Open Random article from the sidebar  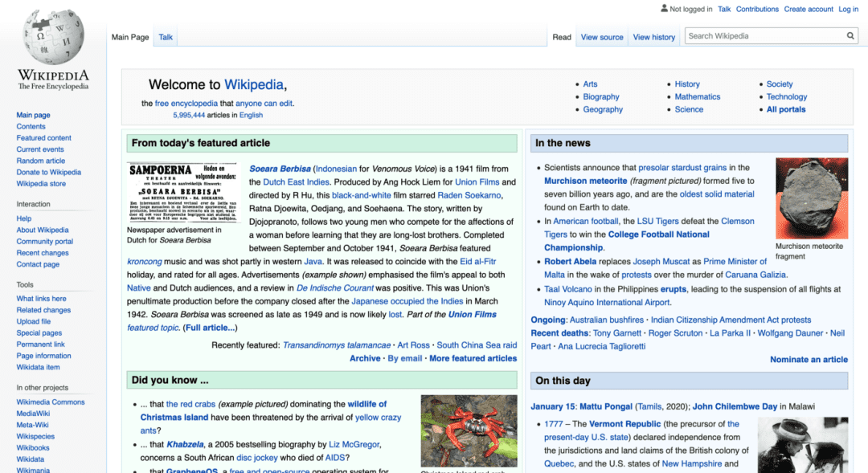pyautogui.click(x=40, y=161)
